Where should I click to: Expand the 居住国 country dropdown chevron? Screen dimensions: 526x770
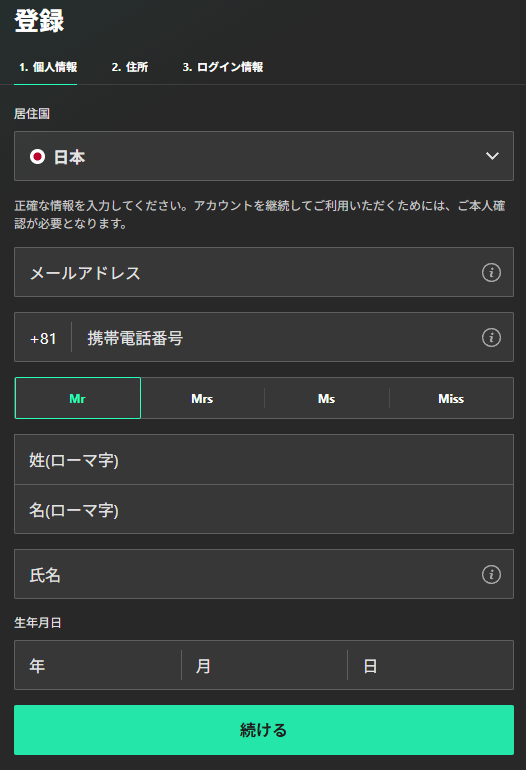pos(492,156)
